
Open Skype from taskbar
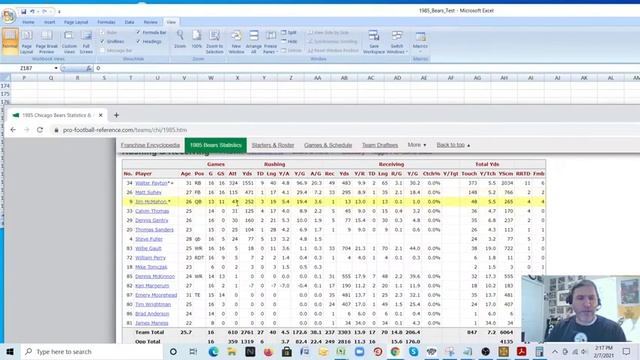[413, 351]
